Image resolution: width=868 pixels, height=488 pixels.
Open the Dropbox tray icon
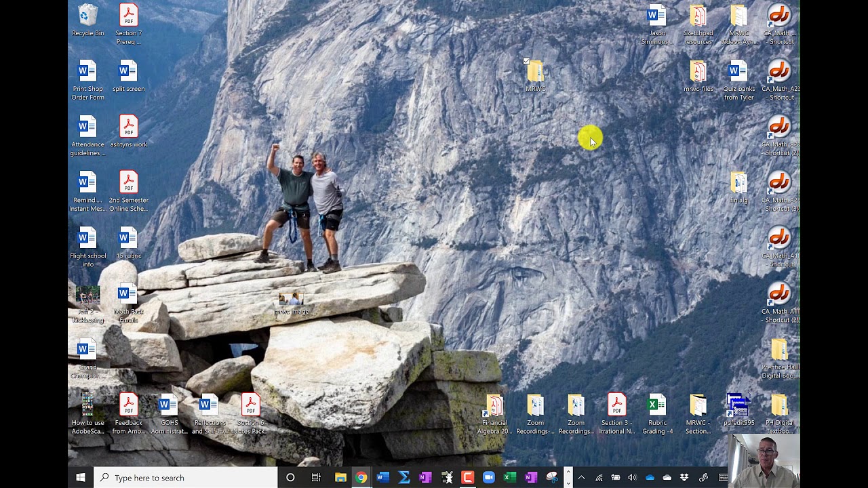tap(684, 478)
